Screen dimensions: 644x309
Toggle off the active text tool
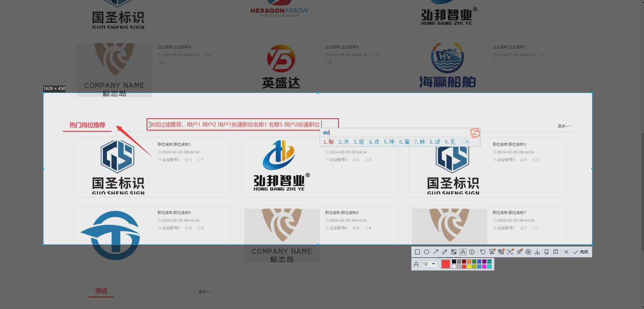(463, 252)
